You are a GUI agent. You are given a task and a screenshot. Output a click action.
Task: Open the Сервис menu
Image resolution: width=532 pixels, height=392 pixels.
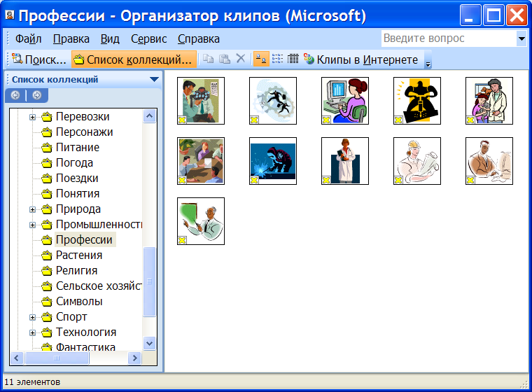point(148,38)
